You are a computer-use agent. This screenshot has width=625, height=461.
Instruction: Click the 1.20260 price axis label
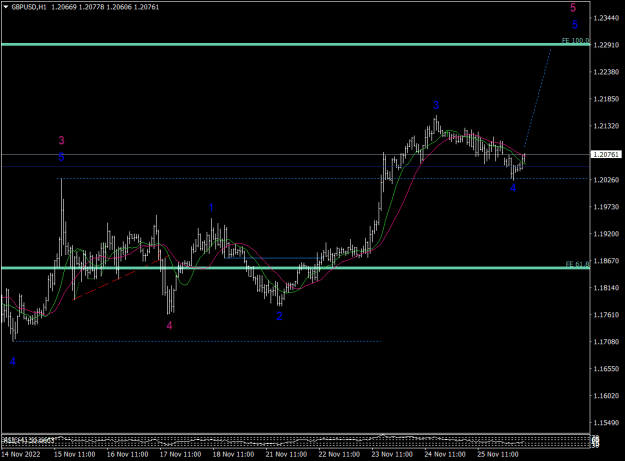(605, 180)
